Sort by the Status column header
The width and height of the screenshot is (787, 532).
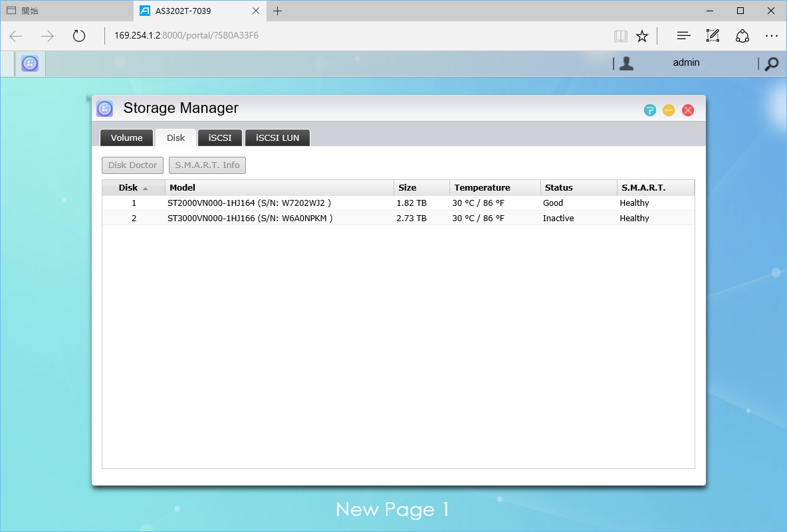tap(579, 187)
